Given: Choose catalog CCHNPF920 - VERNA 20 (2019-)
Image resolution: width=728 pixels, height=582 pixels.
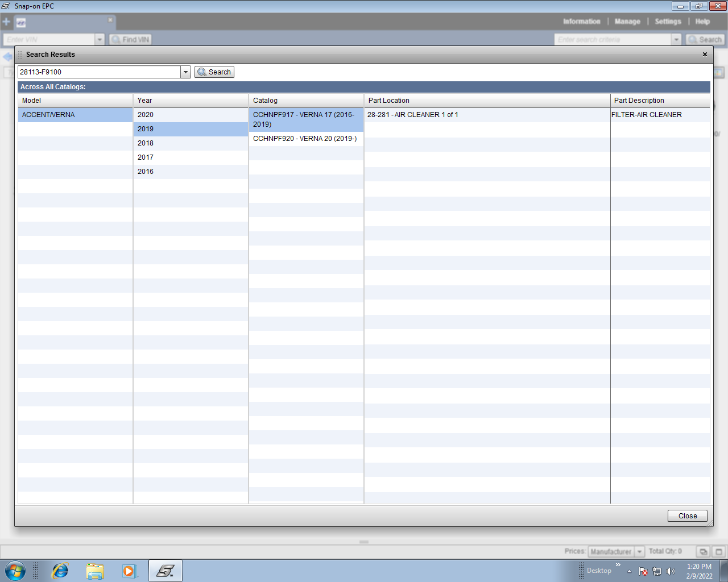Looking at the screenshot, I should 306,139.
